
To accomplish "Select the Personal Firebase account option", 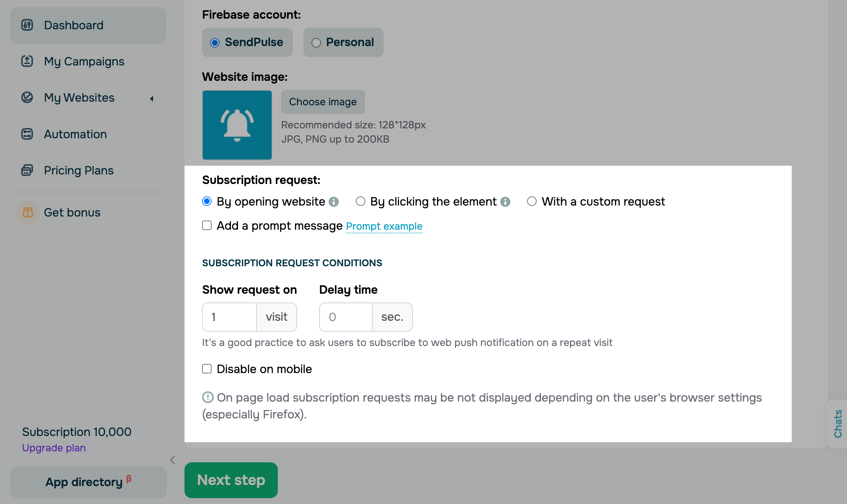I will pyautogui.click(x=316, y=43).
